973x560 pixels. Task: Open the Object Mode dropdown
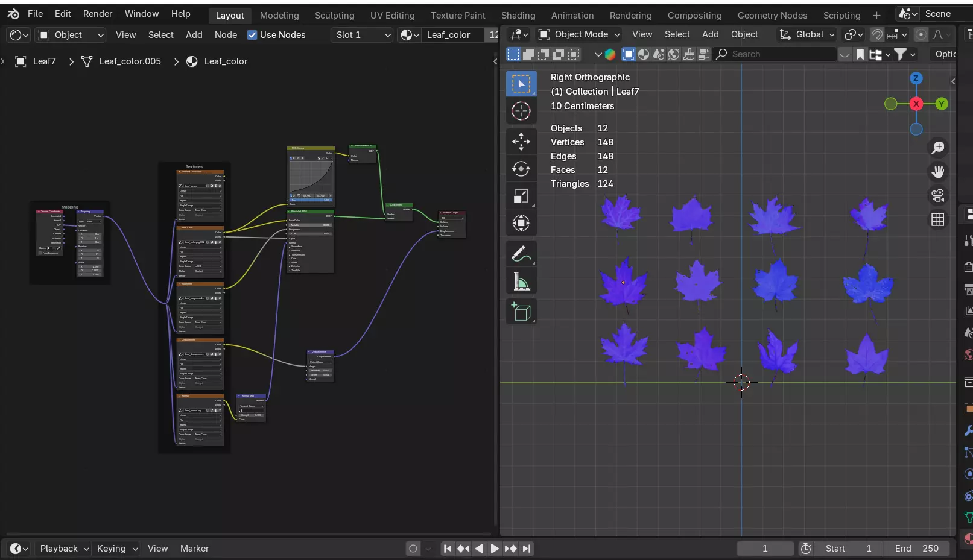(x=580, y=34)
